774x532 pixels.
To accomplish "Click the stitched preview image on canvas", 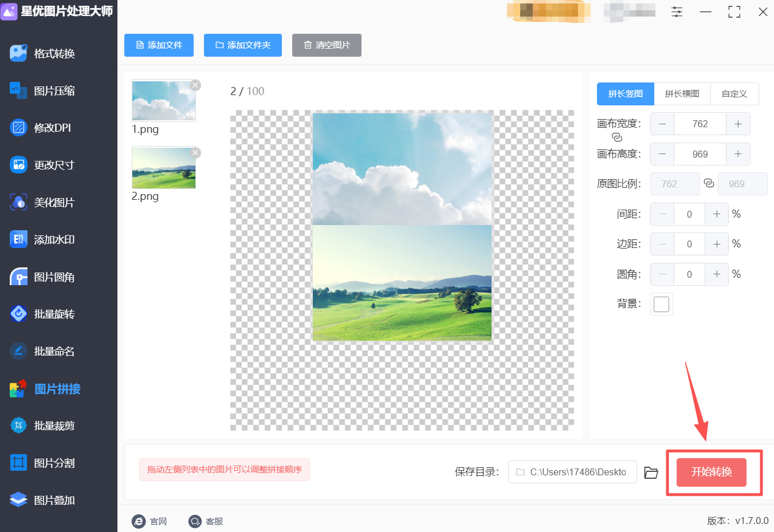I will pyautogui.click(x=402, y=226).
